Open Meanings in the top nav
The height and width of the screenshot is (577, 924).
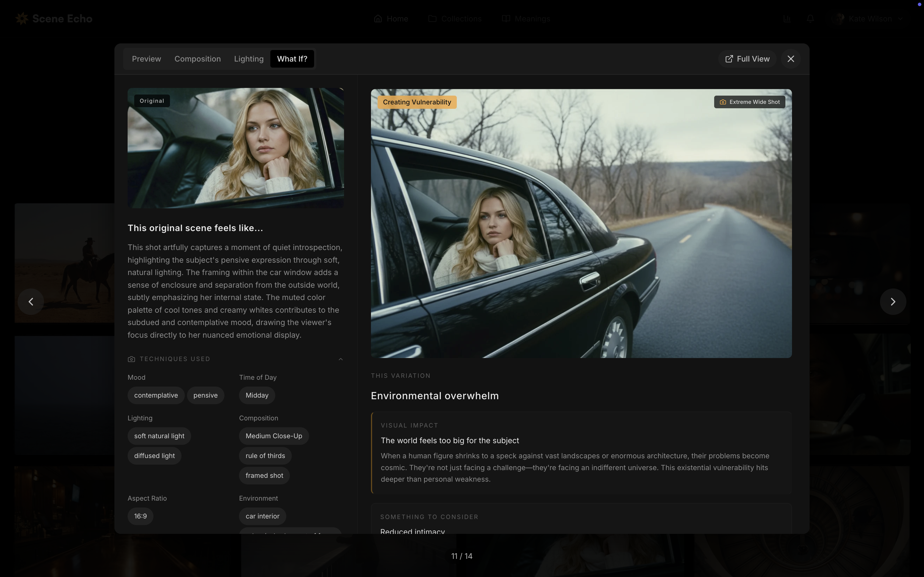pyautogui.click(x=526, y=18)
